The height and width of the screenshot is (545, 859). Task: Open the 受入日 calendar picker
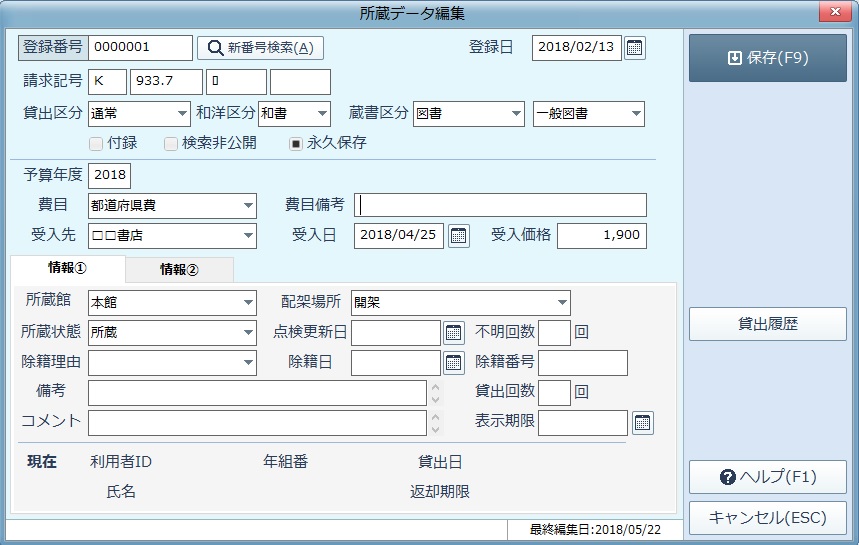point(459,236)
